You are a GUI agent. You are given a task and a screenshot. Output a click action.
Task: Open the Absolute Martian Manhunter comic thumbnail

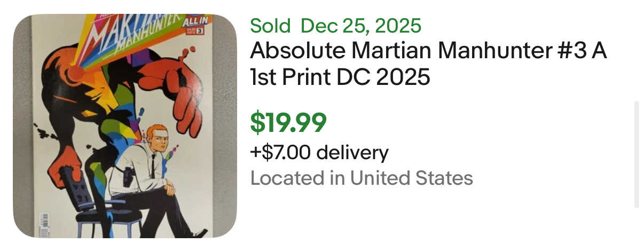[x=124, y=126]
